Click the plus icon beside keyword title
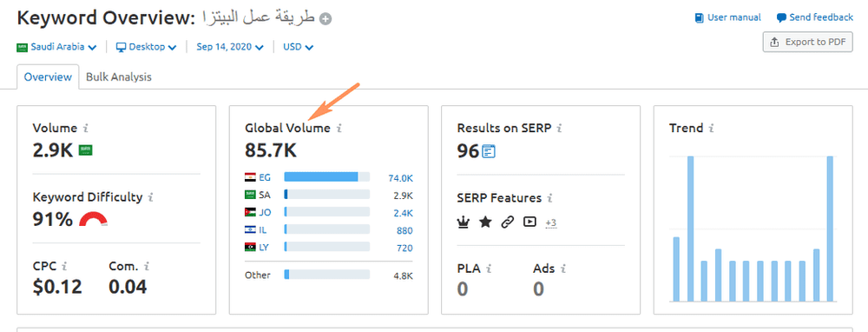Viewport: 868px width, 332px height. click(326, 19)
